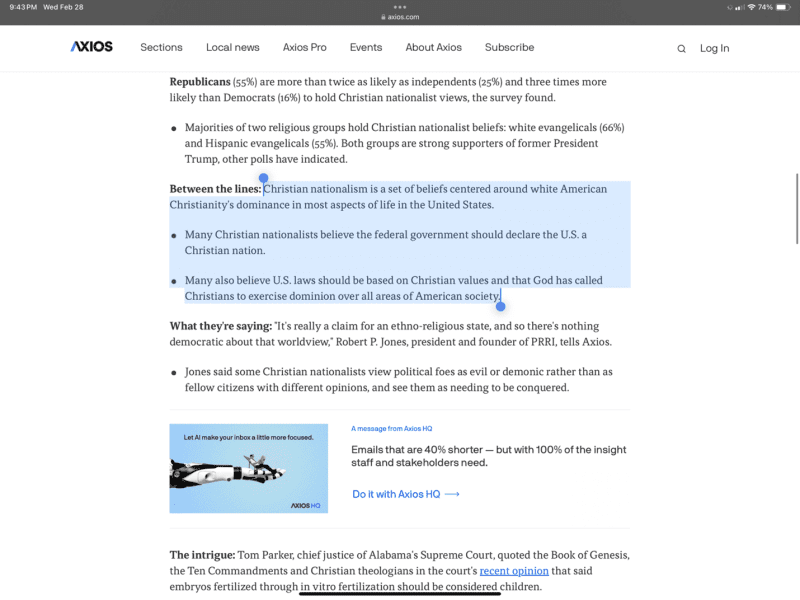Tap the lock icon beside axios.com
Viewport: 800px width, 600px height.
(384, 17)
